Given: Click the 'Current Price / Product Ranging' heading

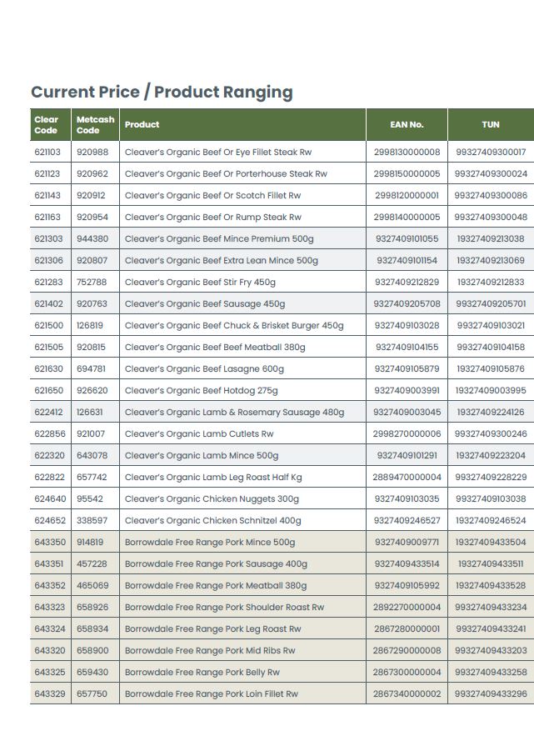Looking at the screenshot, I should (162, 92).
